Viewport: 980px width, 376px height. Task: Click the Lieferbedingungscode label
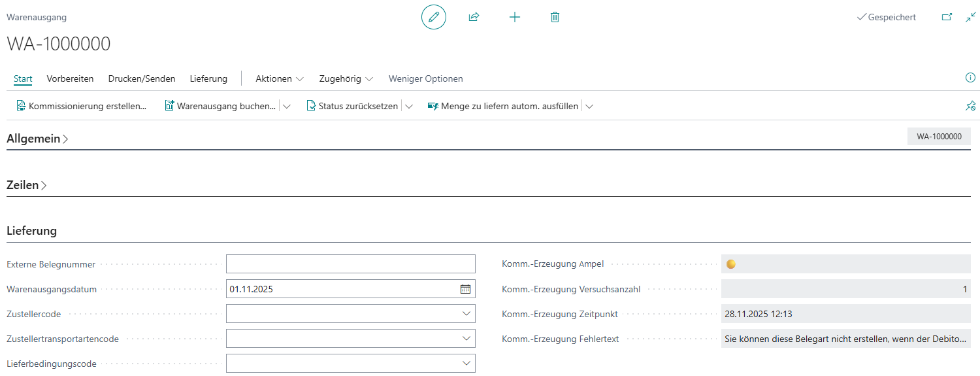click(x=52, y=364)
